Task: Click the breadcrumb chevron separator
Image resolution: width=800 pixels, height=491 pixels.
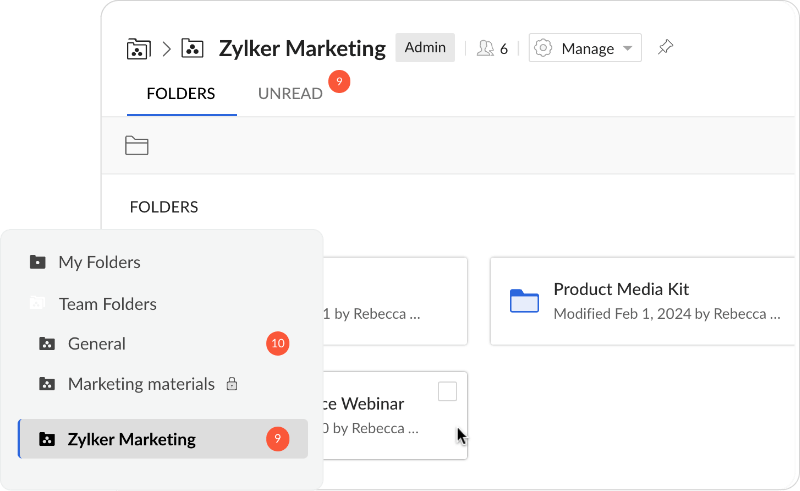Action: coord(166,48)
